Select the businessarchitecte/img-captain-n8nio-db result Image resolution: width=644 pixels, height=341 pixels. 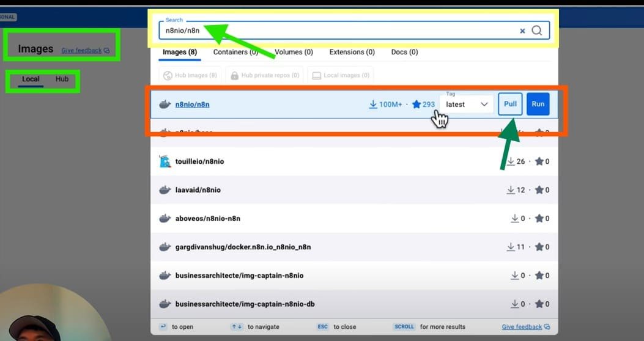pyautogui.click(x=354, y=304)
